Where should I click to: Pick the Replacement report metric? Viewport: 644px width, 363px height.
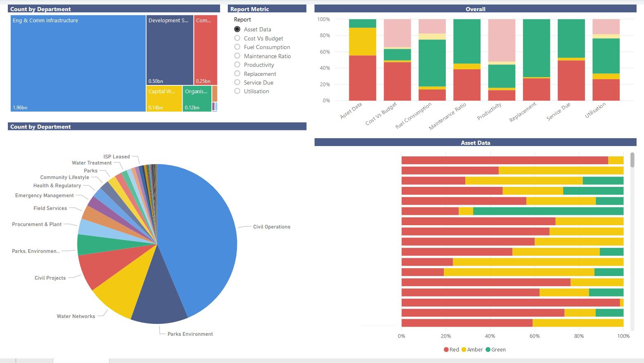[x=237, y=73]
